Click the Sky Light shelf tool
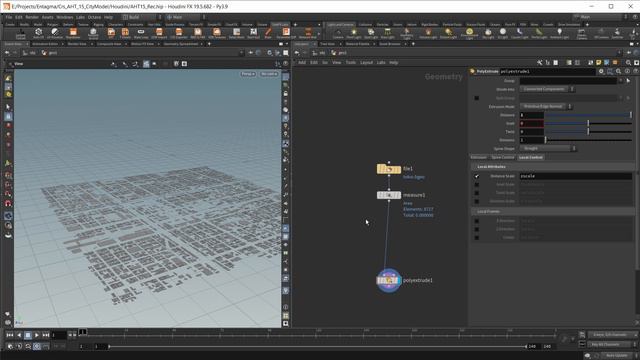Image resolution: width=640 pixels, height=360 pixels. [x=488, y=33]
